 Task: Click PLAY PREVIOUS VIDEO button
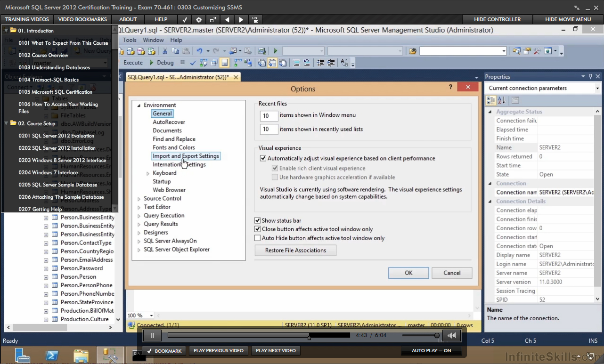219,351
